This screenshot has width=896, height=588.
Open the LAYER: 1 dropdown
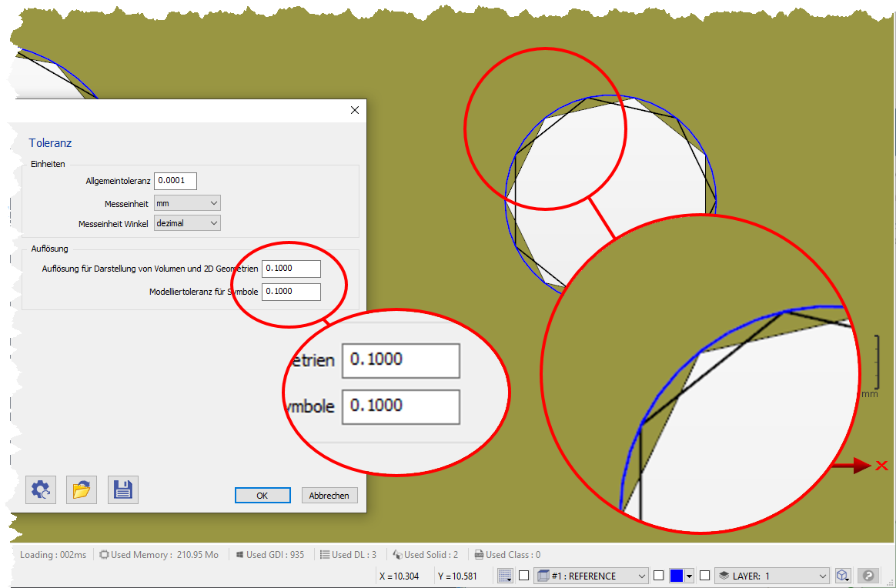pos(772,576)
